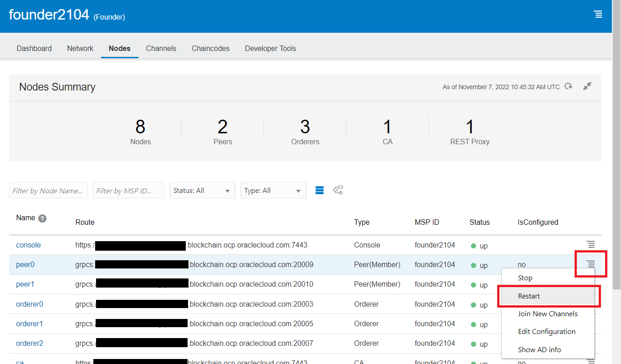
Task: Collapse the Nodes Summary panel
Action: click(587, 86)
